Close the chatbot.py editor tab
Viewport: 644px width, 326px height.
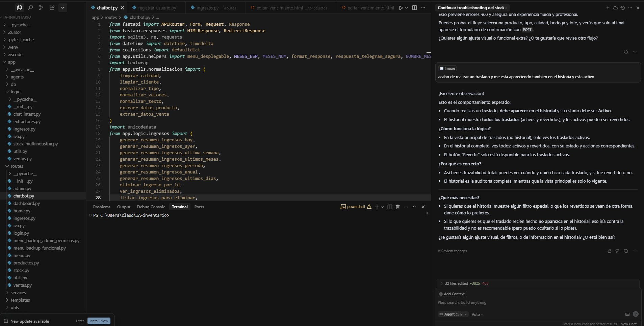click(x=122, y=8)
